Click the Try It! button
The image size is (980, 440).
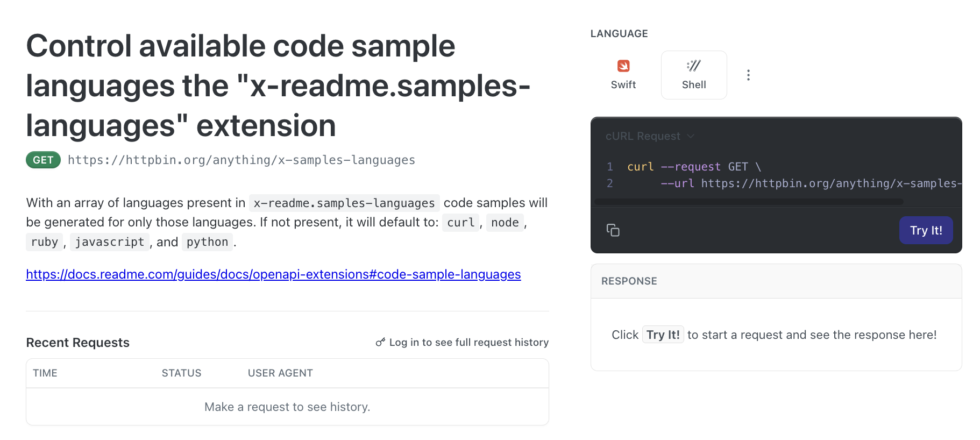pyautogui.click(x=926, y=230)
